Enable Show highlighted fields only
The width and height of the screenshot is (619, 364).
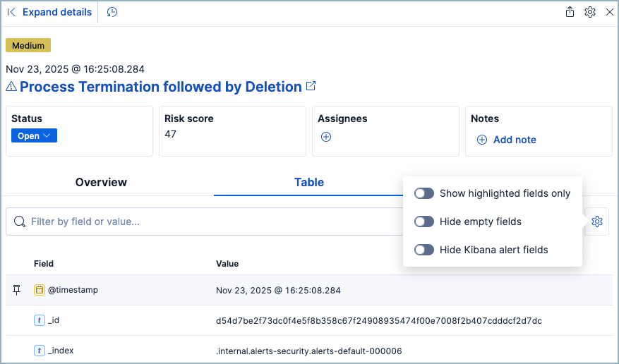coord(424,193)
